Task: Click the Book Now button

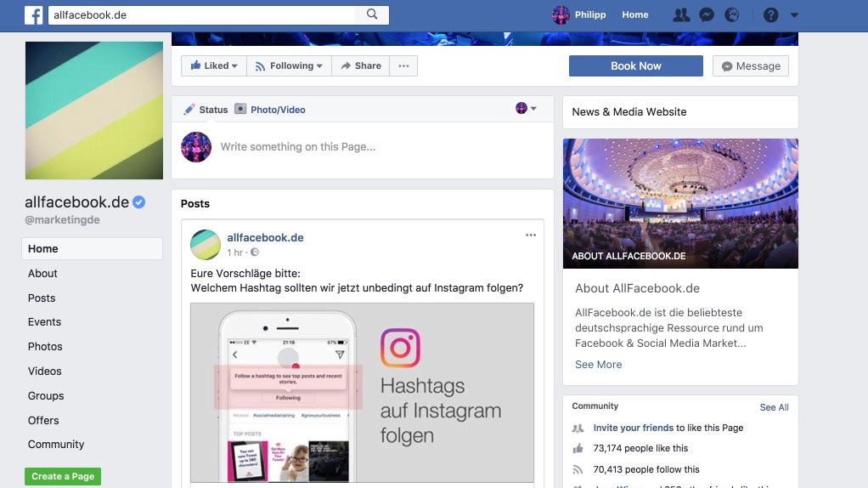Action: pyautogui.click(x=636, y=66)
